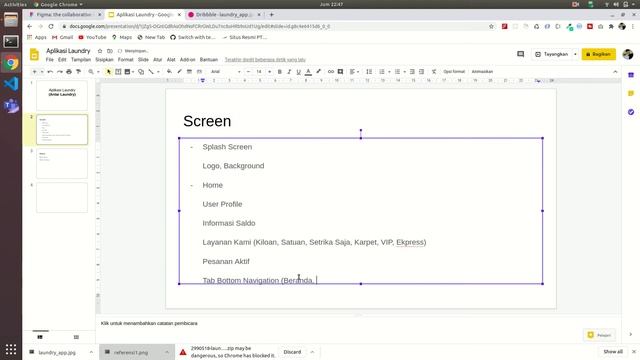Click the Animasikan button
Viewport: 640px width, 360px height.
point(482,72)
